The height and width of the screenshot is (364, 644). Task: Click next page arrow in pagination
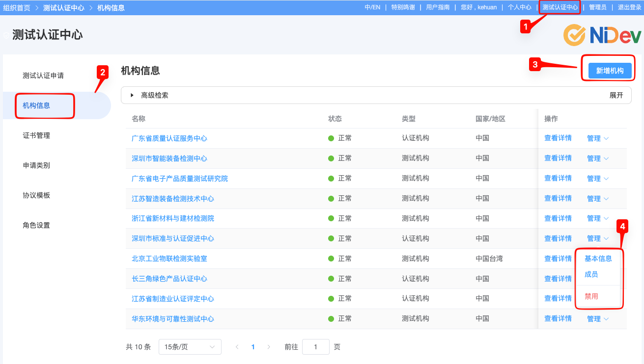click(x=269, y=347)
